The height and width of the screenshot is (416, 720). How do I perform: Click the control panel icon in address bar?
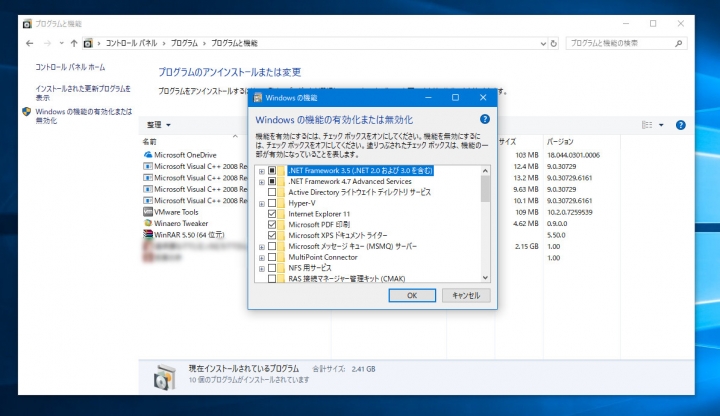pyautogui.click(x=88, y=43)
